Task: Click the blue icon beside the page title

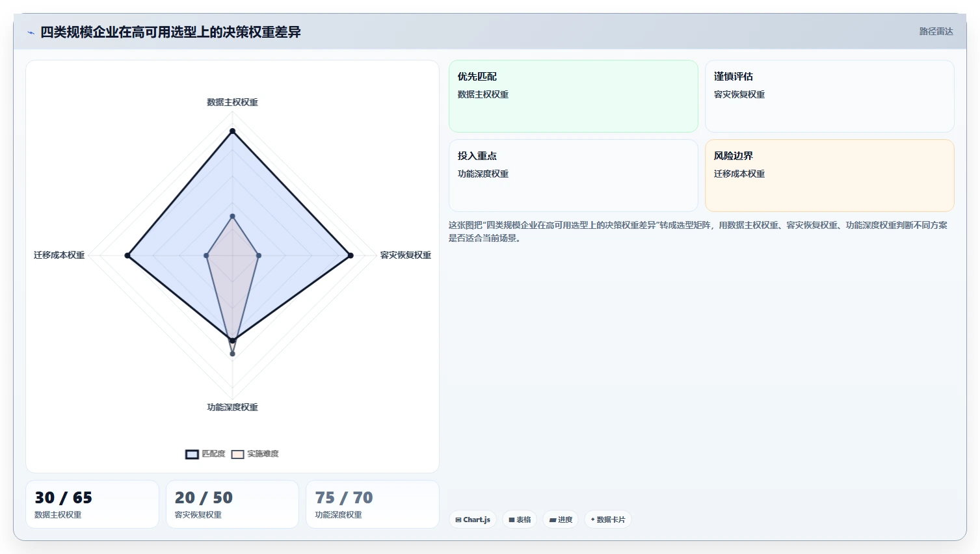Action: click(x=31, y=33)
